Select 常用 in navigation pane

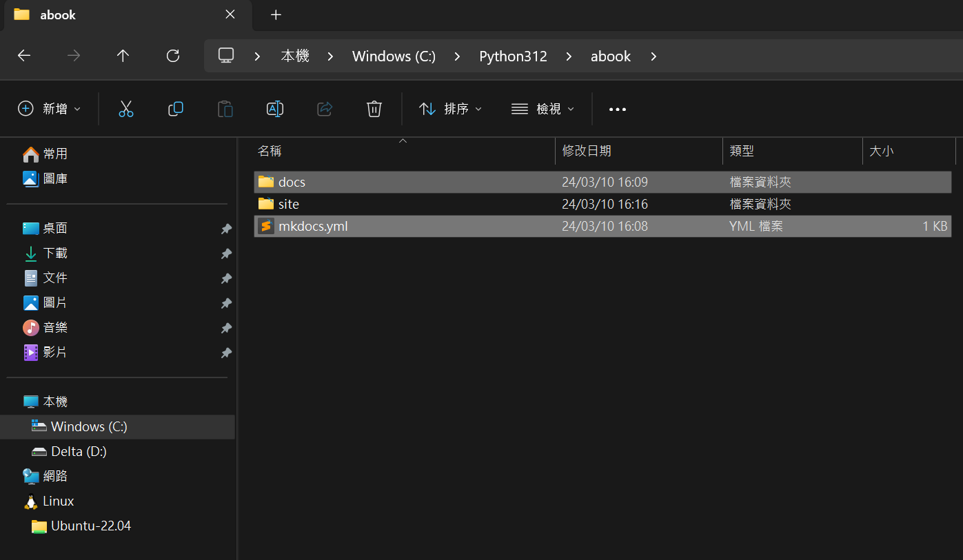pos(55,154)
